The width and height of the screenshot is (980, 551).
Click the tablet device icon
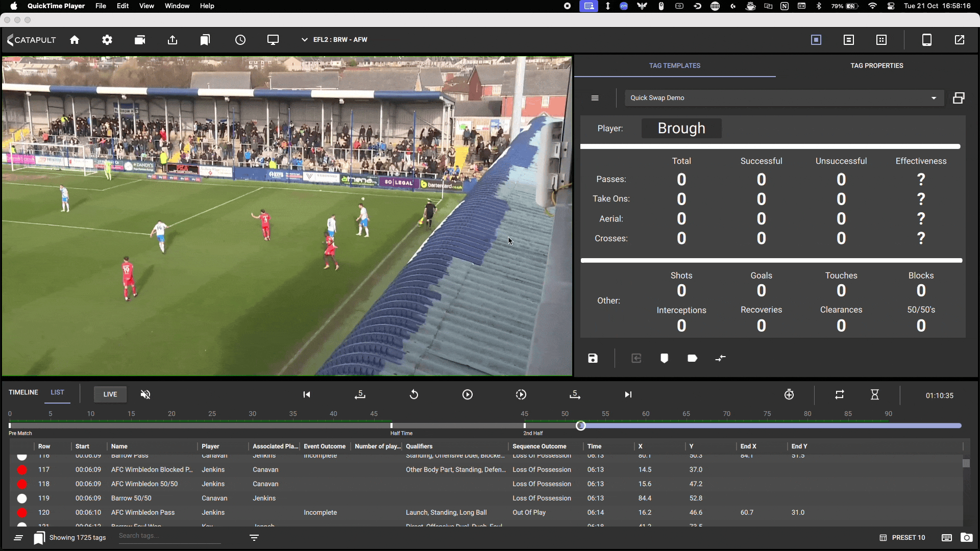[x=927, y=40]
